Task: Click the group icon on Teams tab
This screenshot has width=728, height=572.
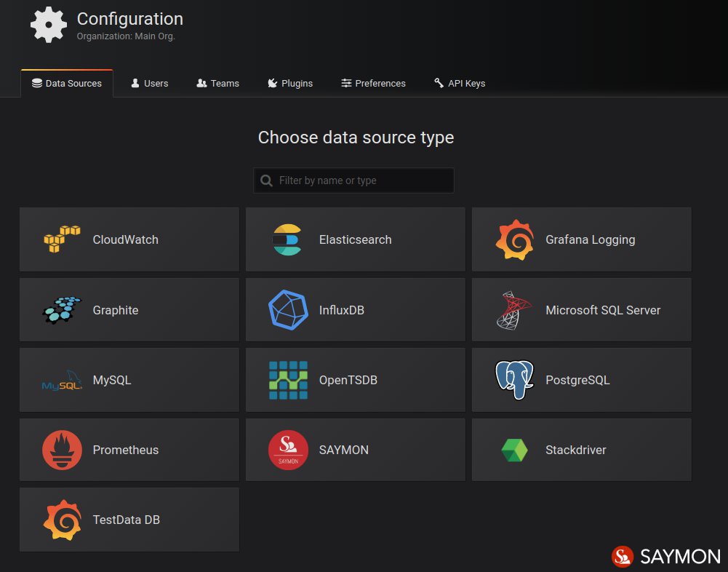Action: [201, 83]
